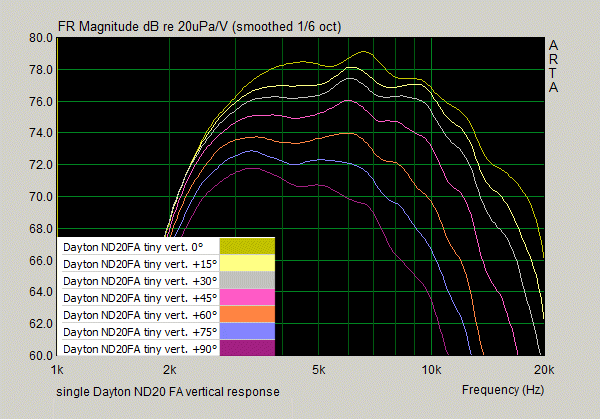This screenshot has width=600, height=419.
Task: Click the blue +75° legend swatch
Action: (x=247, y=331)
